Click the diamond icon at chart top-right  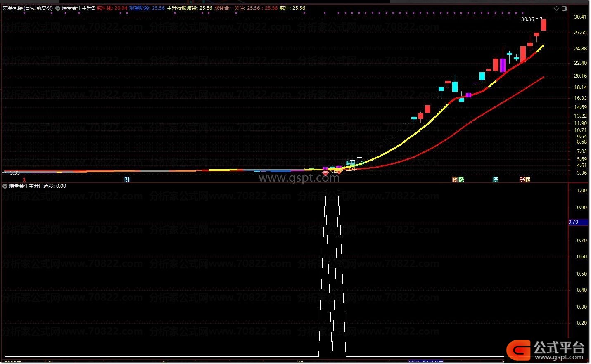557,8
